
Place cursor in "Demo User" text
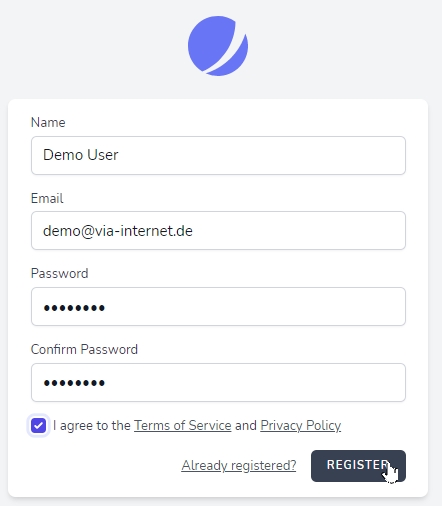81,155
